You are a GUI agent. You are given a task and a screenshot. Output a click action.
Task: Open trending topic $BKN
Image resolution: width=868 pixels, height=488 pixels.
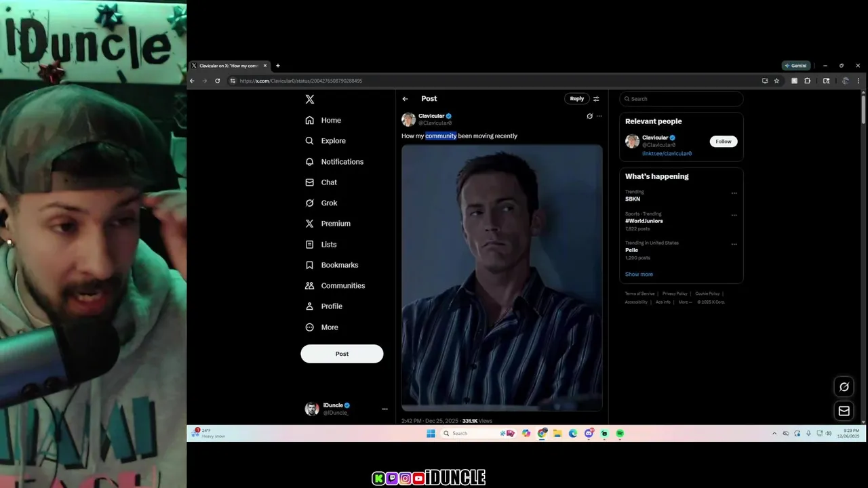[633, 199]
